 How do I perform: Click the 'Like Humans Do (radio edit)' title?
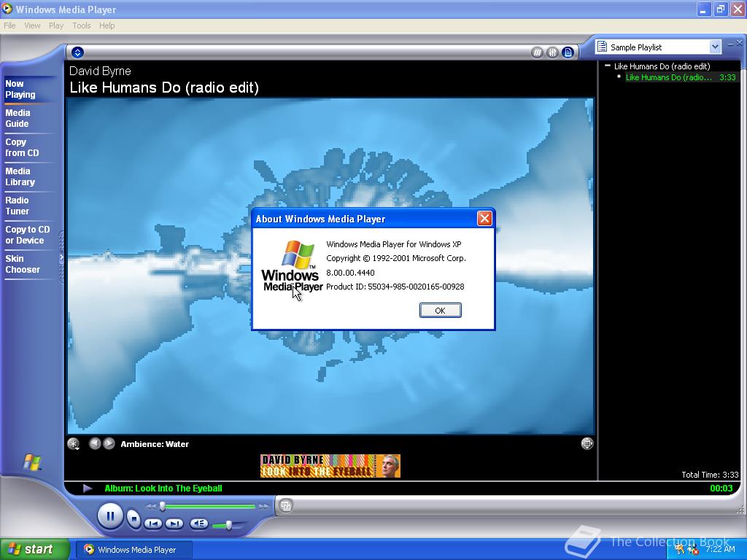164,87
